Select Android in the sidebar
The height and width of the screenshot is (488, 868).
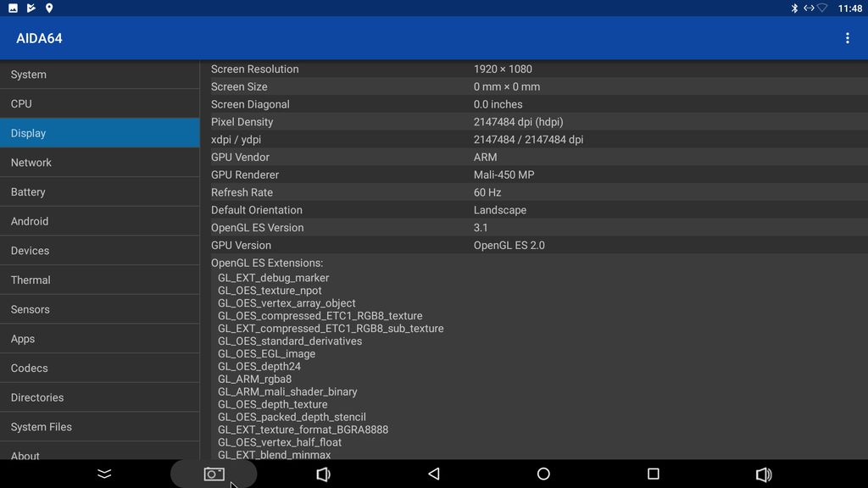(x=99, y=221)
